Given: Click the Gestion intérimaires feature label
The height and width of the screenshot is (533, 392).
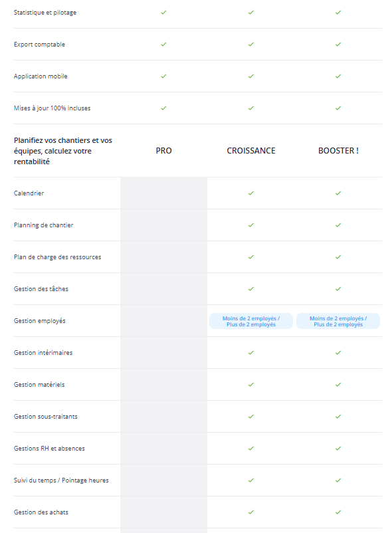Looking at the screenshot, I should (x=43, y=353).
